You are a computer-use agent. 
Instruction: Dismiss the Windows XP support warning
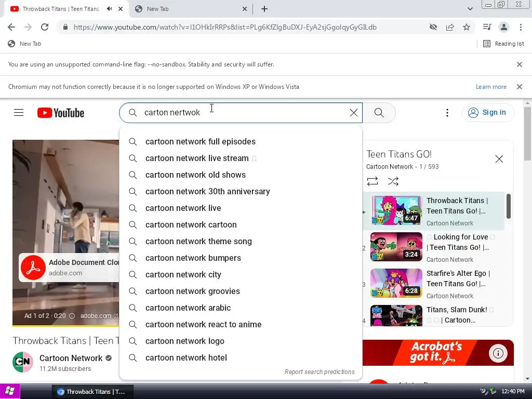click(519, 87)
